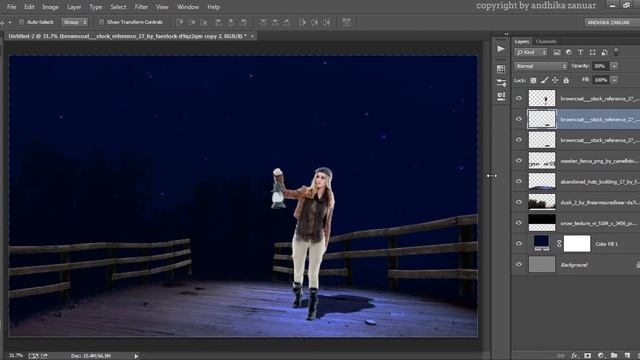
Task: Click the Opacity value field
Action: pos(600,66)
